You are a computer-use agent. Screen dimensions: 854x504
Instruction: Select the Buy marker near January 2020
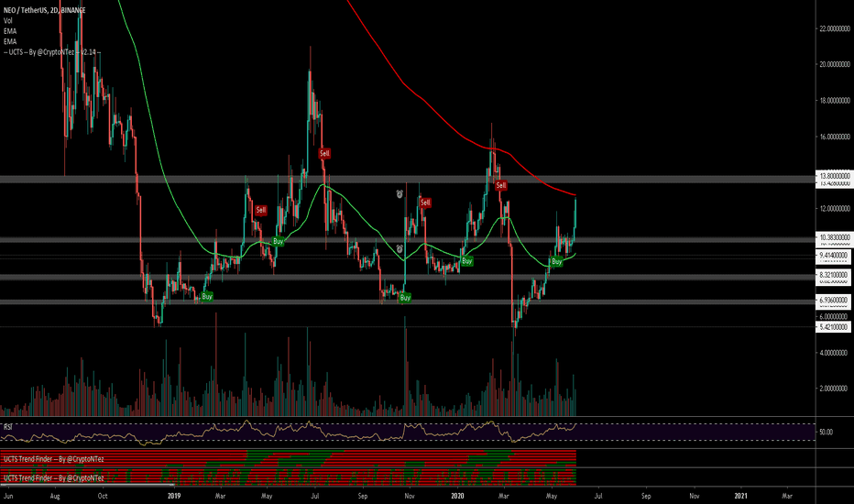click(466, 261)
